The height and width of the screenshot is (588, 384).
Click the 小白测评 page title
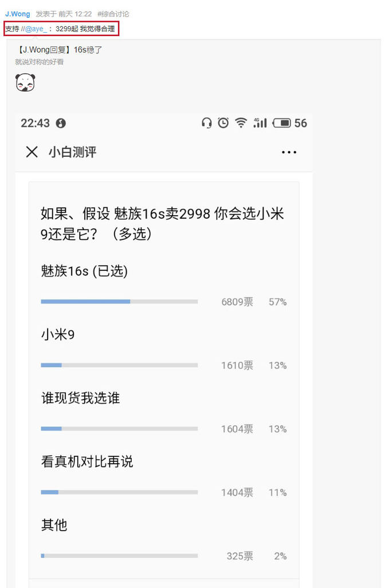click(x=72, y=152)
